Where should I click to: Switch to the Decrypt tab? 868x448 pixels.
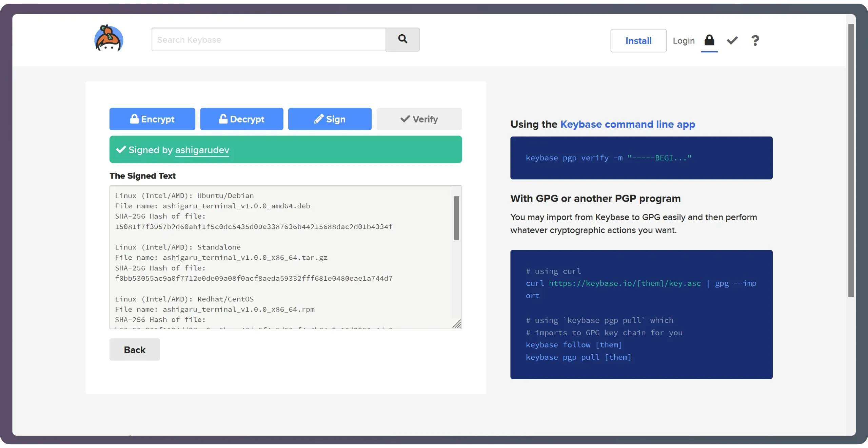(241, 119)
